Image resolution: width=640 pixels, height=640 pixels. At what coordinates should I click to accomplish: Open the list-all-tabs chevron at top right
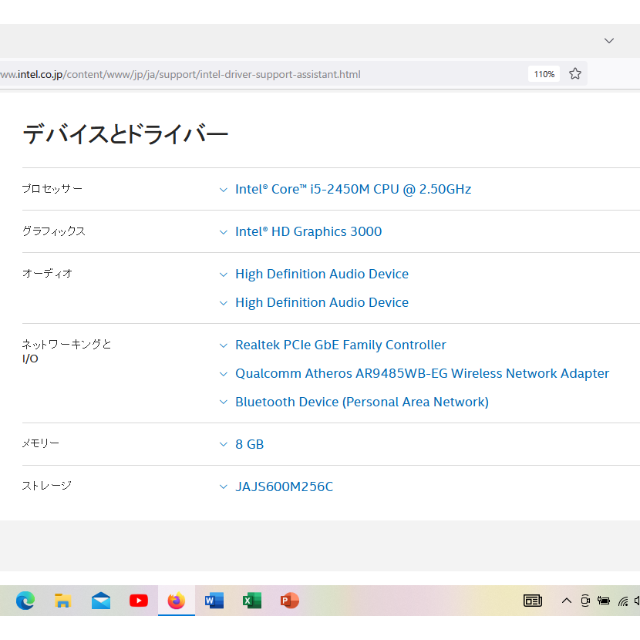coord(609,40)
